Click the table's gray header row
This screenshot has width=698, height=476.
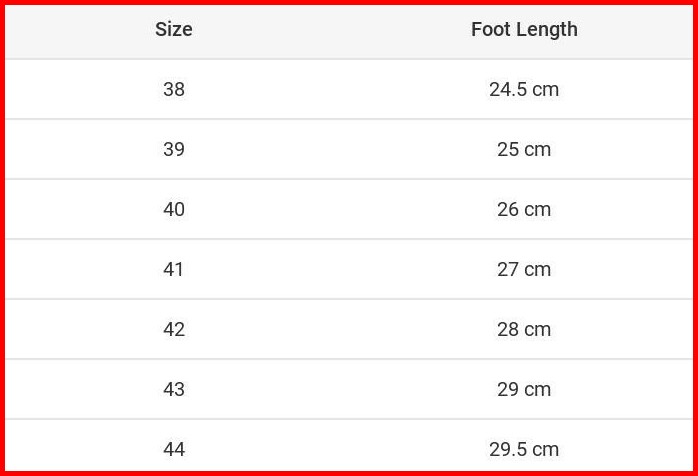point(349,30)
